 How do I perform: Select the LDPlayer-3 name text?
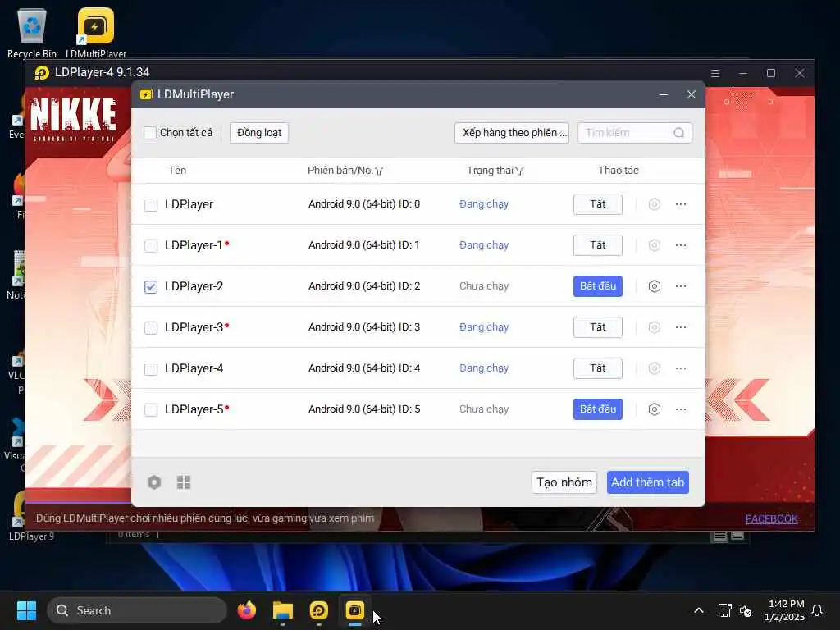click(x=194, y=327)
